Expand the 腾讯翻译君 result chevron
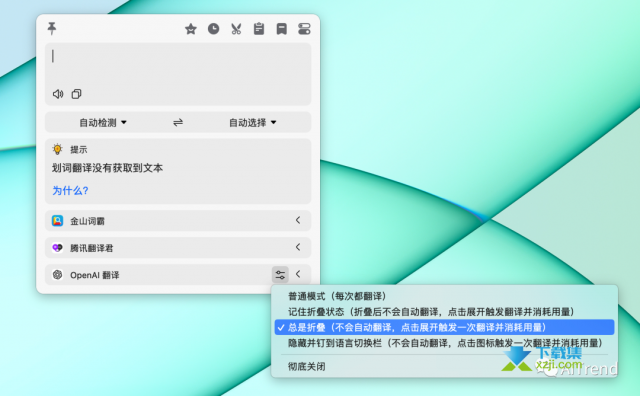 click(x=298, y=247)
